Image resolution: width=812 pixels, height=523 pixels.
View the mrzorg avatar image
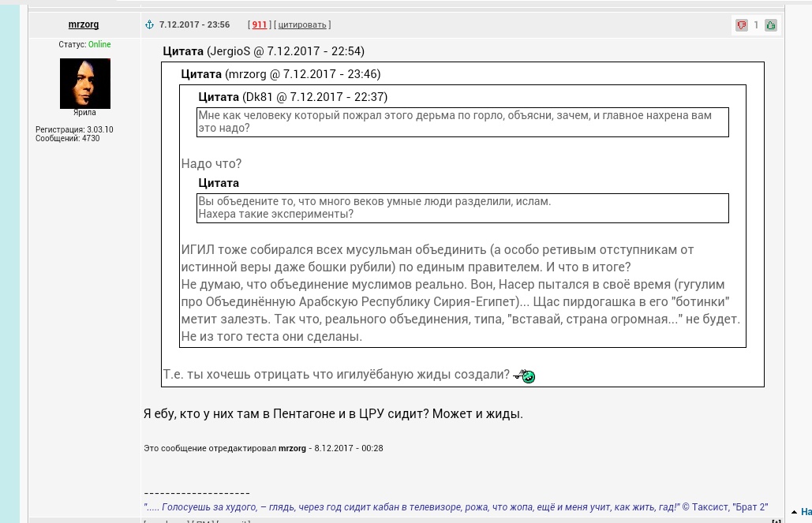(x=85, y=84)
